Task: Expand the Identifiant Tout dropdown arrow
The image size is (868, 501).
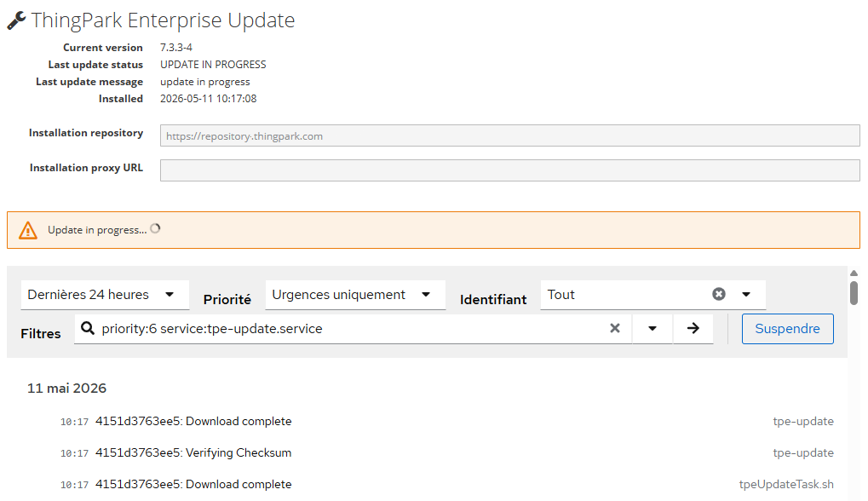Action: [746, 294]
